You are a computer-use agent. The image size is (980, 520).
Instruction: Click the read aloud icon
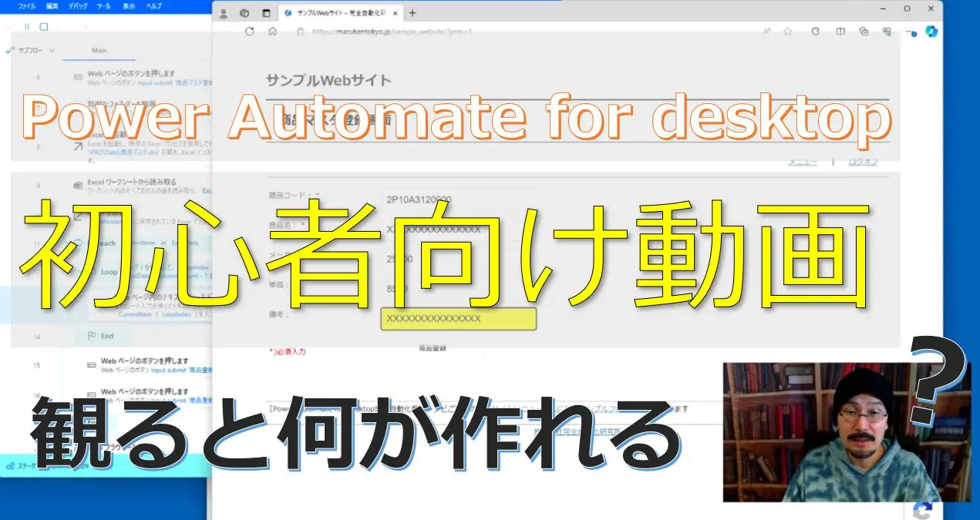[x=767, y=32]
